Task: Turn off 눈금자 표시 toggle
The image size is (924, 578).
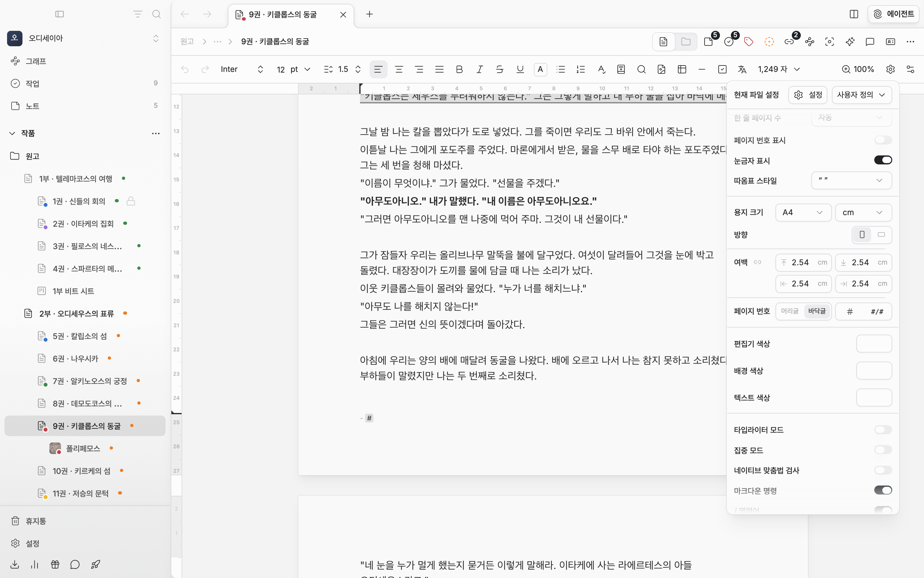Action: pos(883,160)
